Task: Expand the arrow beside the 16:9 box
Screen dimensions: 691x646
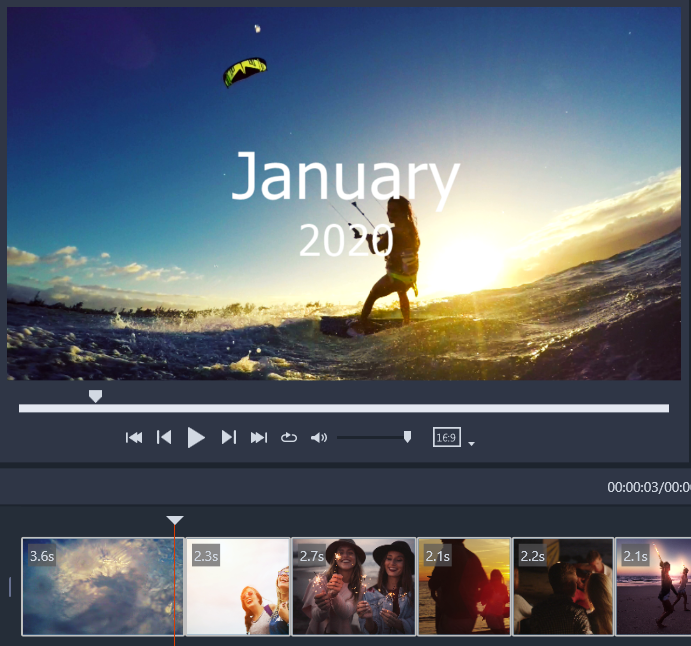Action: 471,443
